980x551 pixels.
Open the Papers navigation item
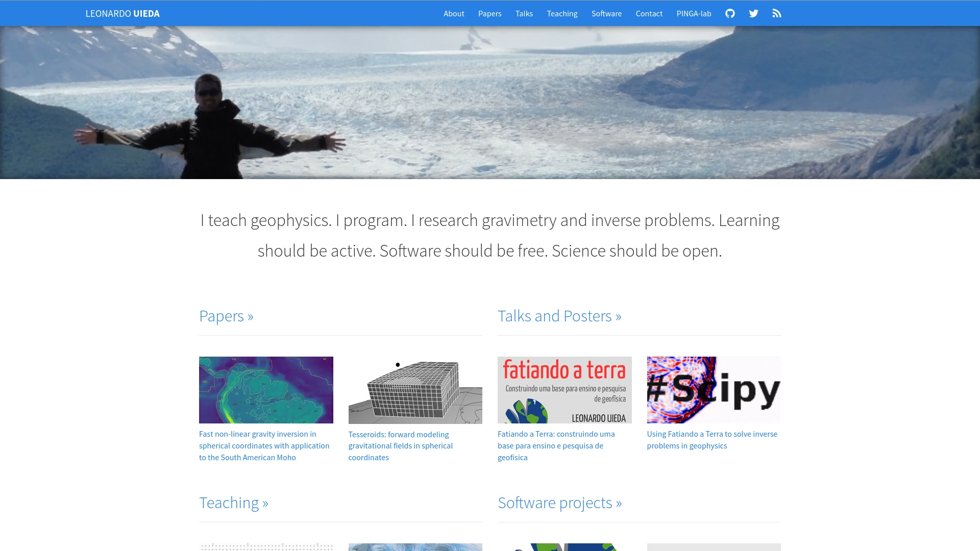[x=489, y=13]
